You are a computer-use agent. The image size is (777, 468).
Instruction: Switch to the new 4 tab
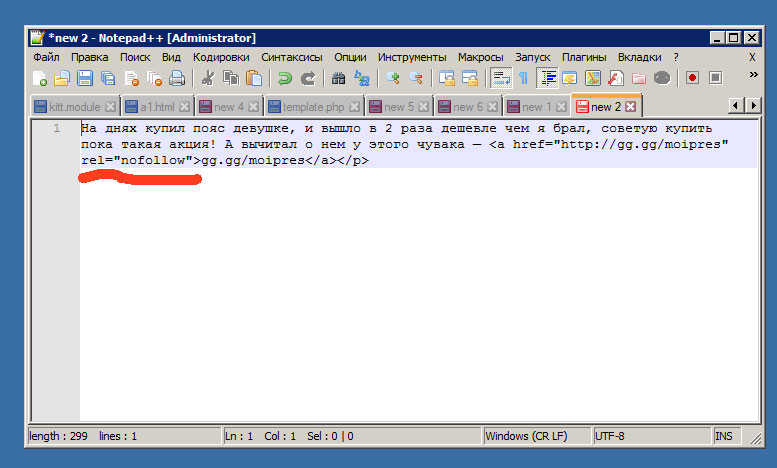228,107
